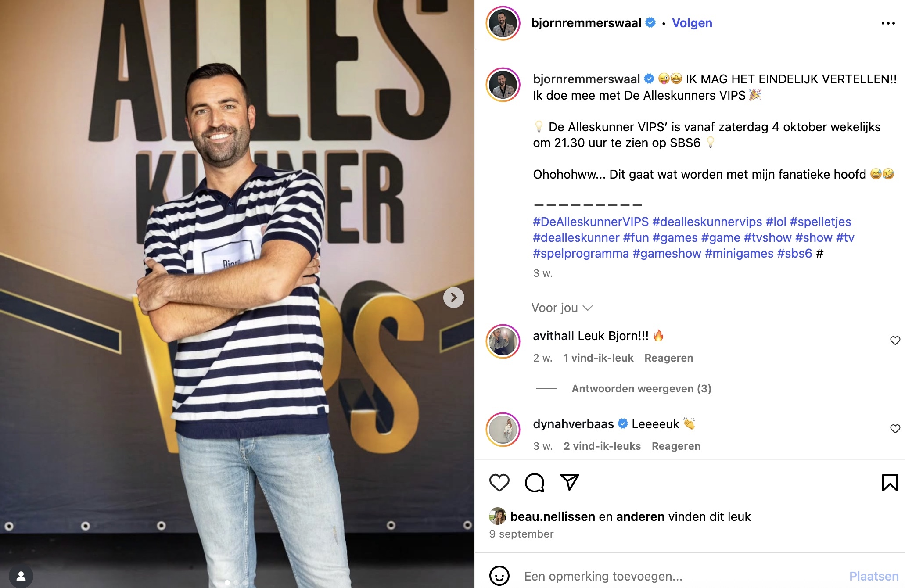Follow bjornremmerswaal via Volgen
Image resolution: width=905 pixels, height=588 pixels.
(692, 23)
